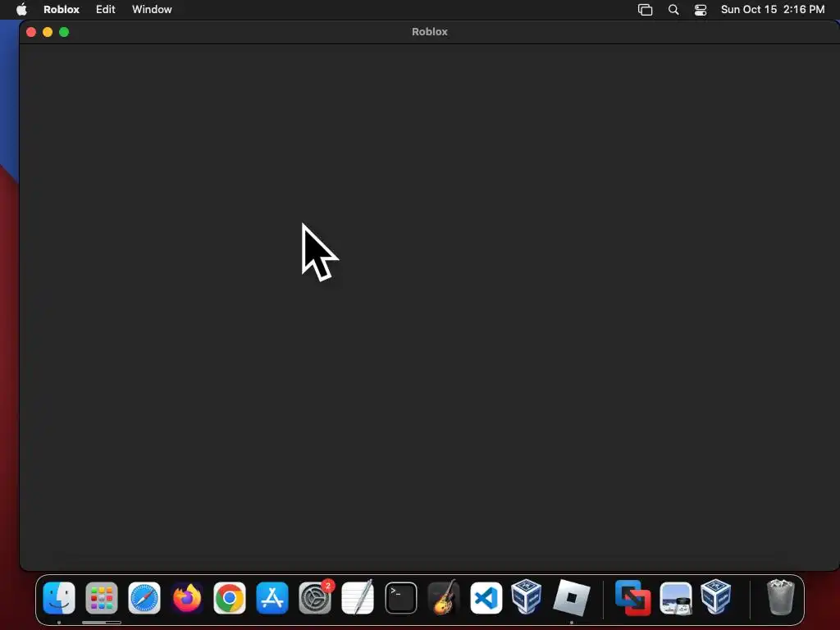Open Launchpad from the Dock
840x630 pixels.
pos(102,598)
